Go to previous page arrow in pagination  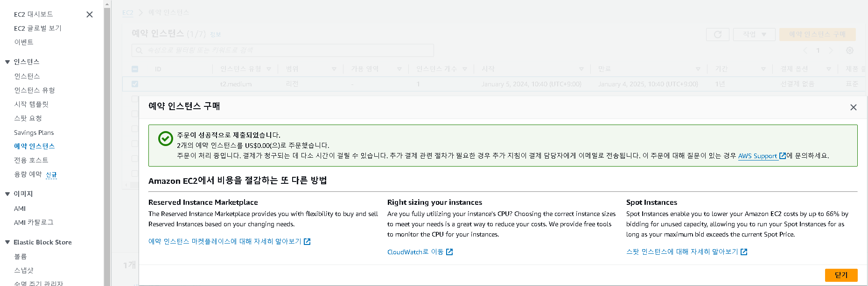pyautogui.click(x=805, y=50)
